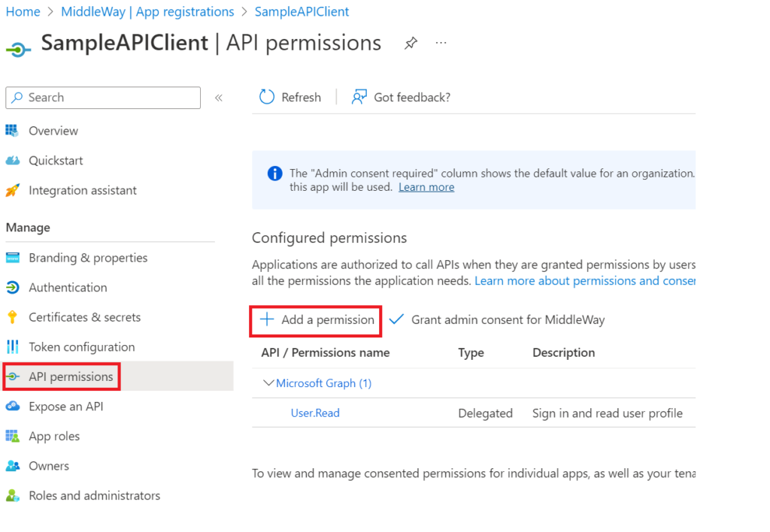The height and width of the screenshot is (532, 770).
Task: Collapse the Microsoft Graph (1) permission group
Action: coord(268,383)
